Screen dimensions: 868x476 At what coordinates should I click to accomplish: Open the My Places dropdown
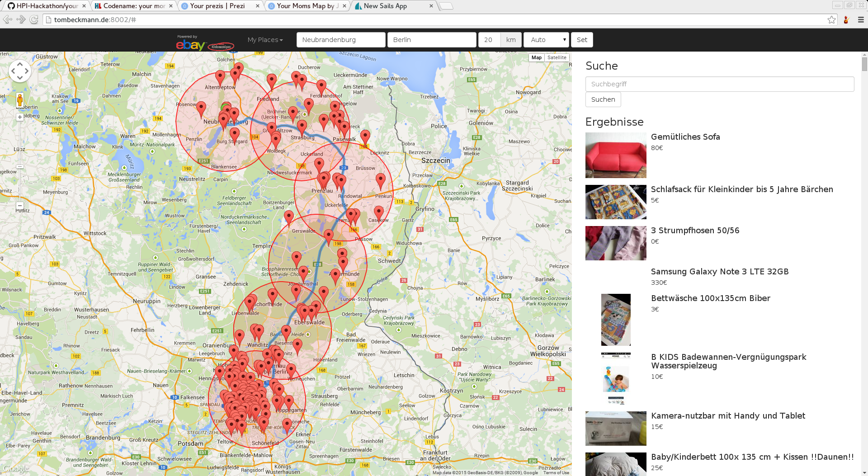(x=265, y=40)
